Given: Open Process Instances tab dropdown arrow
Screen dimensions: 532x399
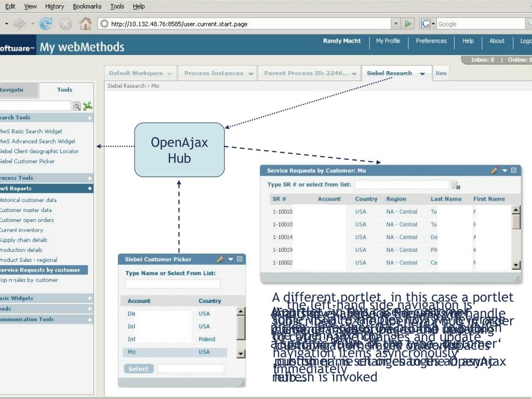Looking at the screenshot, I should point(251,74).
